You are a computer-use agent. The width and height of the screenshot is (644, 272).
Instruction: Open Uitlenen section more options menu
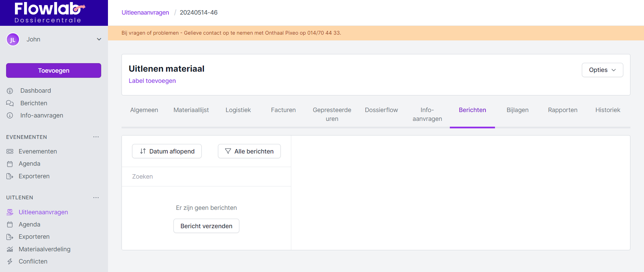[x=96, y=198]
